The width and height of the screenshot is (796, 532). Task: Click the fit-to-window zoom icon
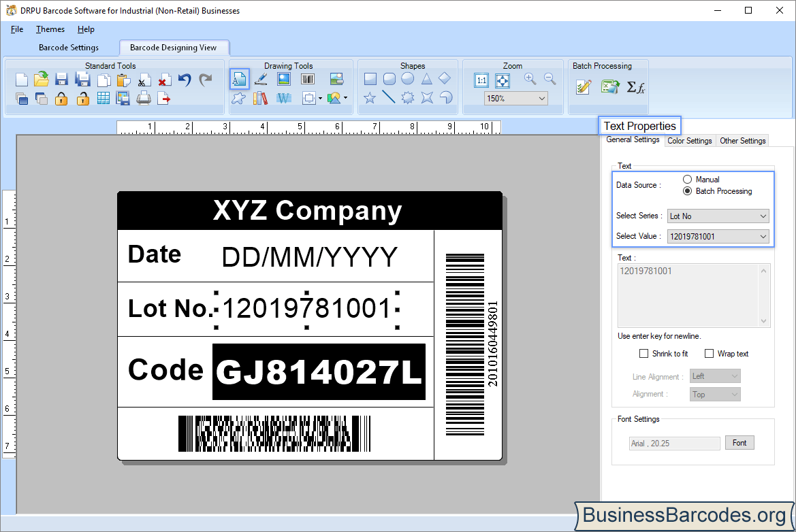[502, 80]
